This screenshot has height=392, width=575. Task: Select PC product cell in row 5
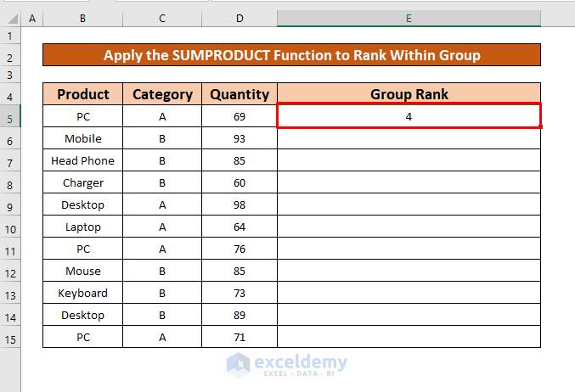point(83,116)
